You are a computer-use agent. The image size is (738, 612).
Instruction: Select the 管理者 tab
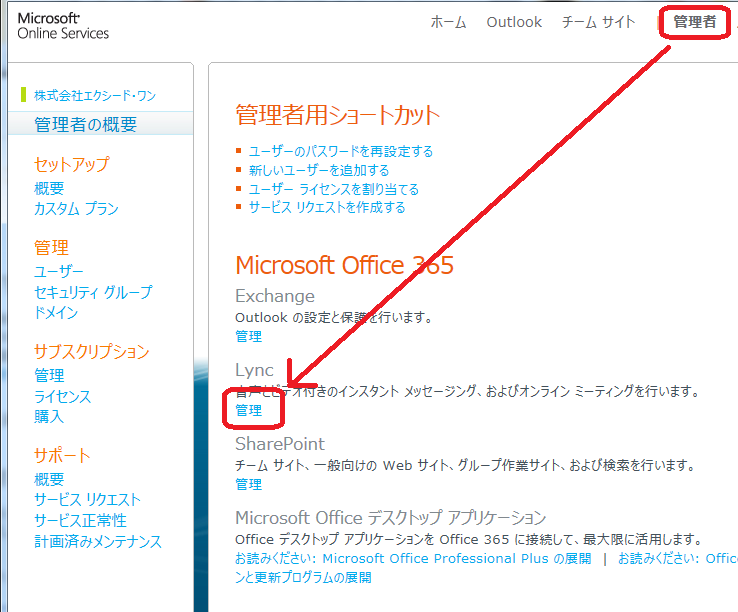pyautogui.click(x=694, y=22)
